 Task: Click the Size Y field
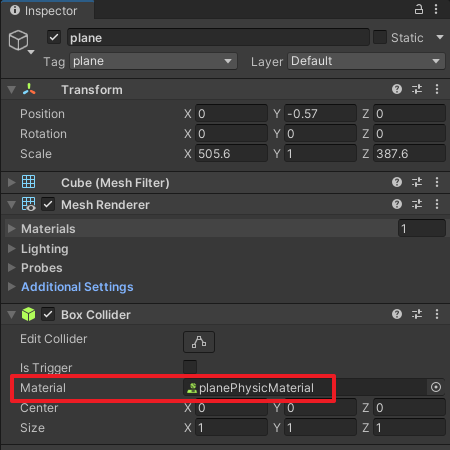click(320, 427)
